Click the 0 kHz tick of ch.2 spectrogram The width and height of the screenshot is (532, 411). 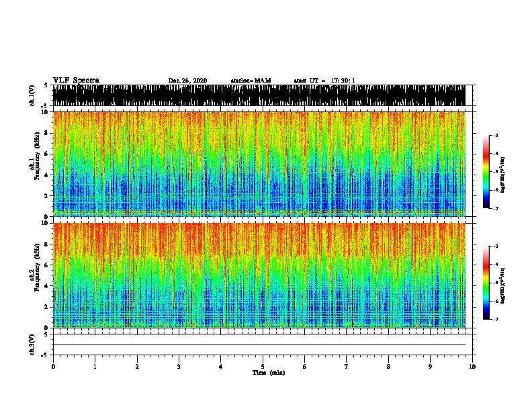[x=46, y=328]
